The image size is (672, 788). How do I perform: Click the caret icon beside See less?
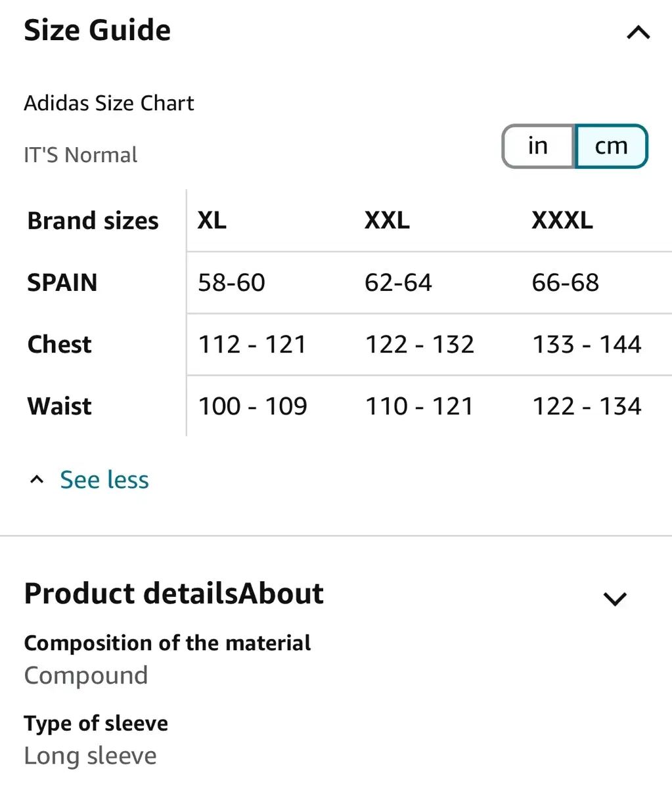tap(37, 479)
